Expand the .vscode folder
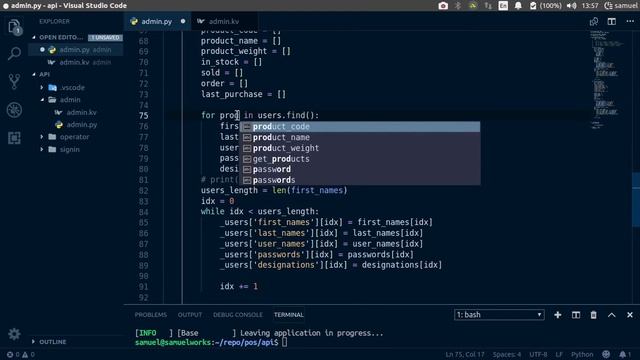Viewport: 640px width, 360px height. (x=42, y=87)
